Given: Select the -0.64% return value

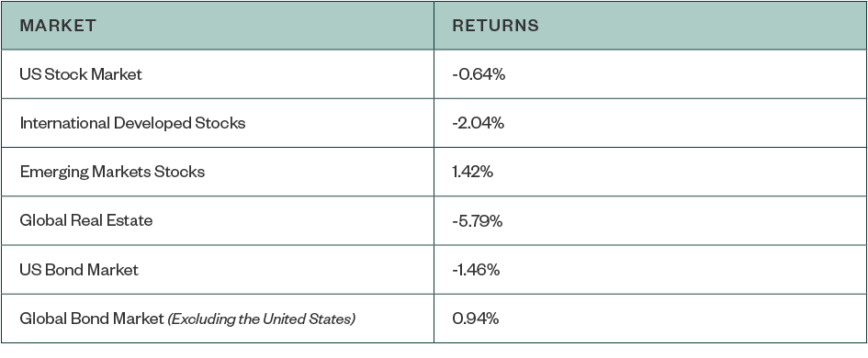Looking at the screenshot, I should 479,74.
